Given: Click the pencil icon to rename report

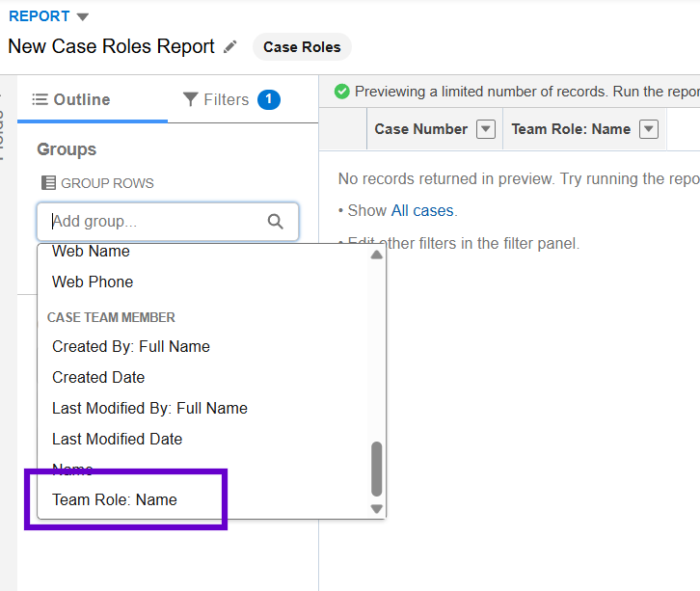Looking at the screenshot, I should pyautogui.click(x=229, y=46).
